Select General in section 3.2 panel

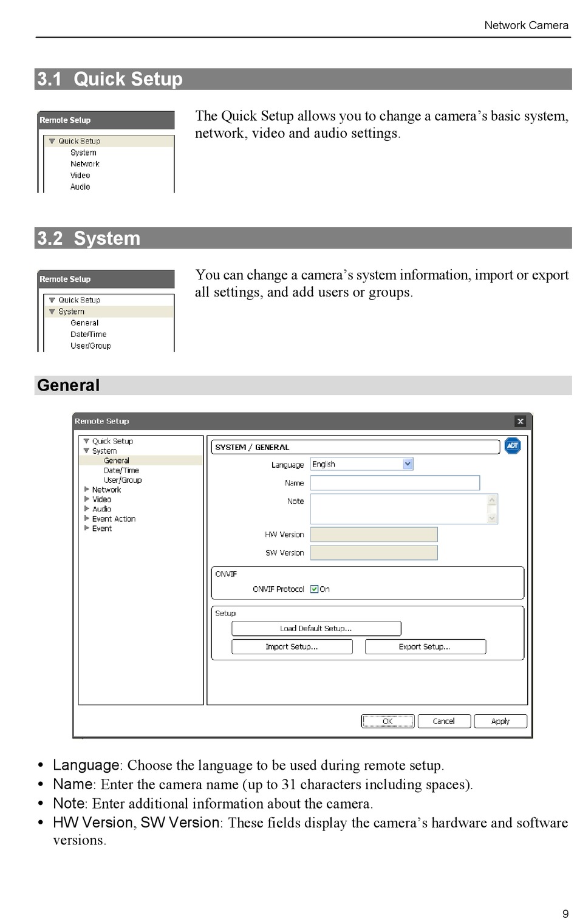[x=84, y=323]
